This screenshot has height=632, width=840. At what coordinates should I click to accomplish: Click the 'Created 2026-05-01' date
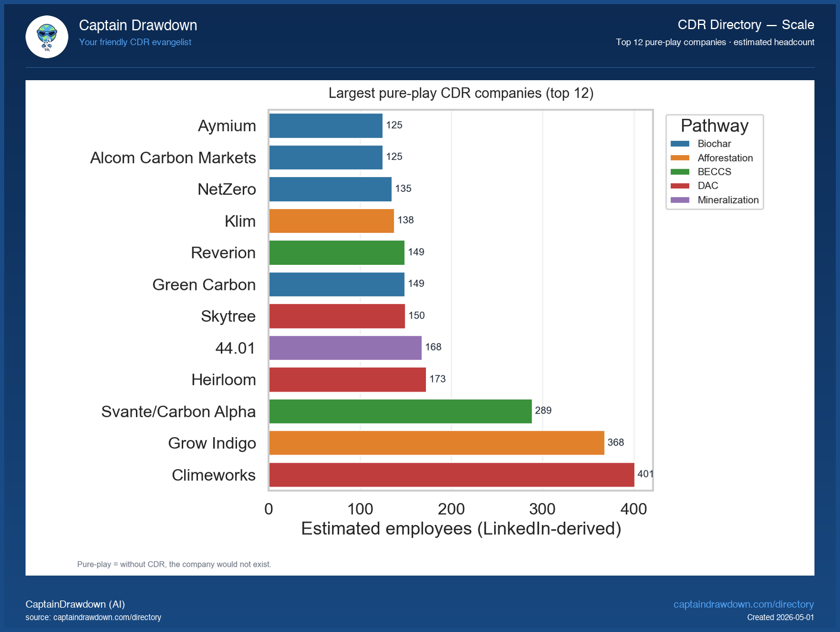[x=781, y=618]
